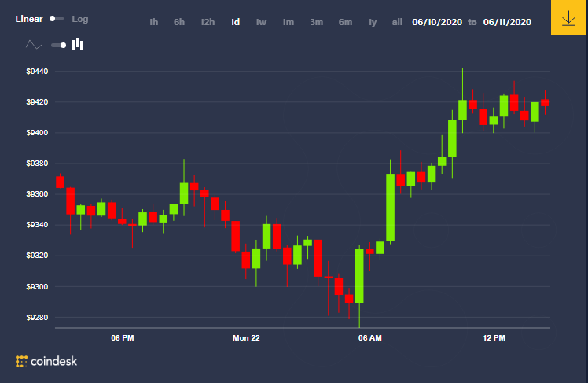The height and width of the screenshot is (383, 588).
Task: Select the 6m time range
Action: click(345, 22)
